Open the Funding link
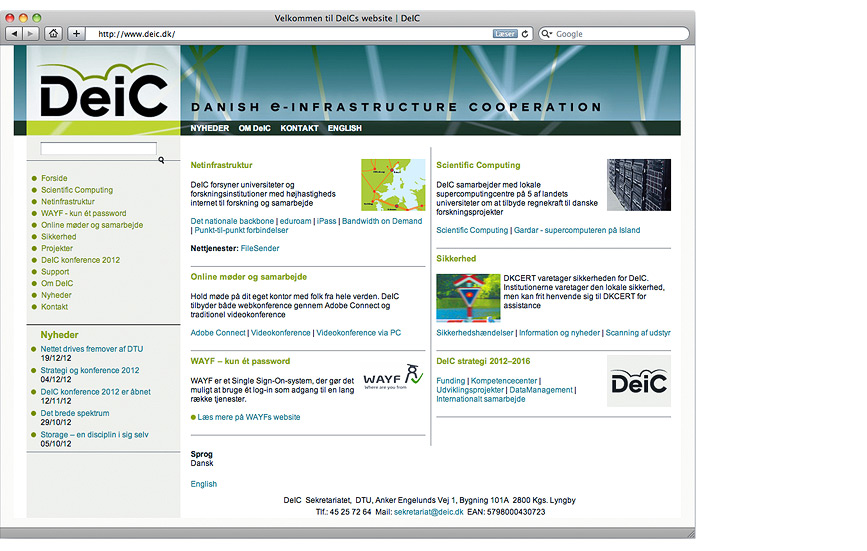This screenshot has height=551, width=867. click(451, 381)
